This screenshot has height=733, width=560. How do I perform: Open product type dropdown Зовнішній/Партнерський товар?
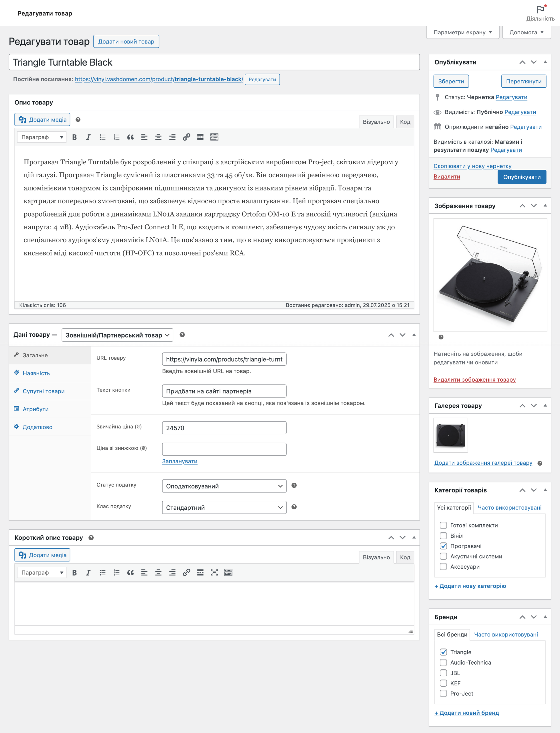point(117,335)
